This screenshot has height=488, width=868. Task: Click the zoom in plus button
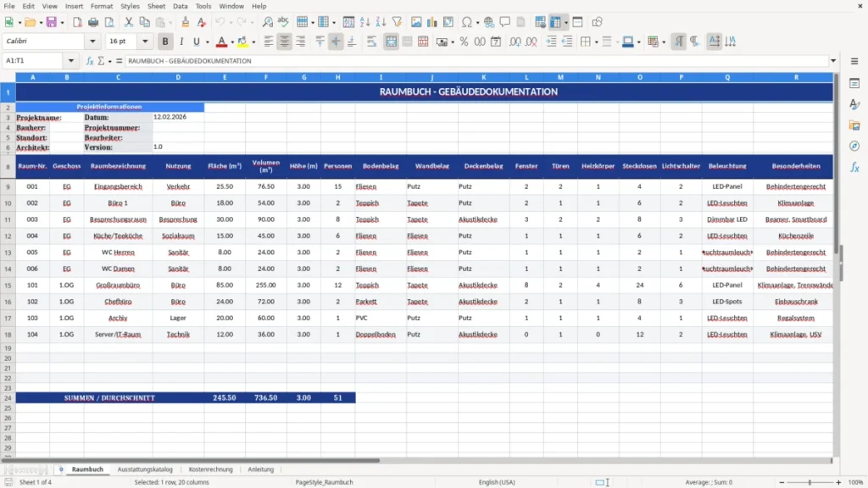[838, 482]
